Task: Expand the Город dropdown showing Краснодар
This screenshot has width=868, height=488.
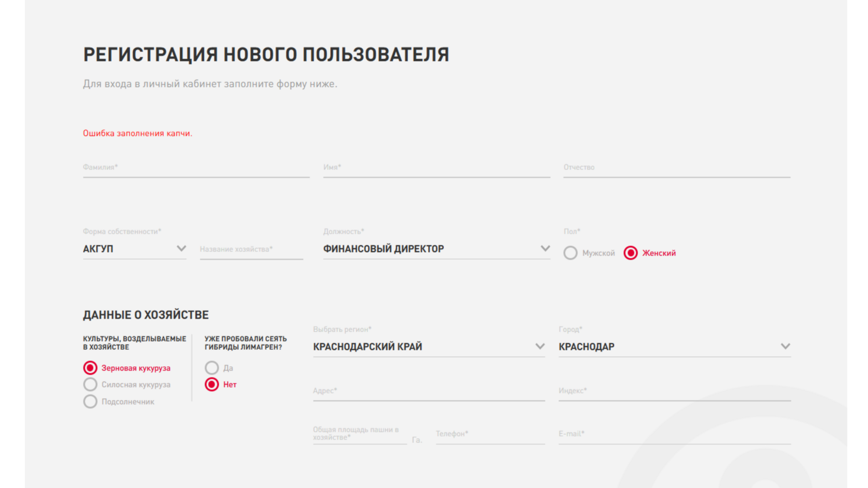Action: (675, 347)
